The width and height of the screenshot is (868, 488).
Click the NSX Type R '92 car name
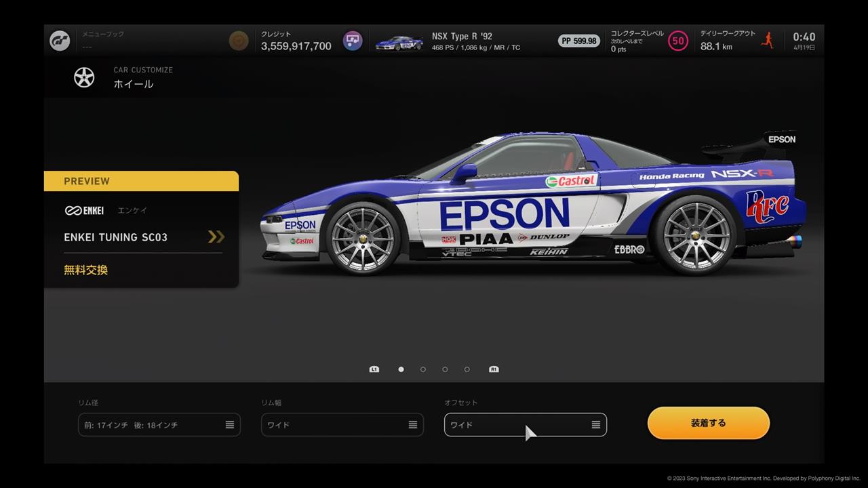[462, 37]
